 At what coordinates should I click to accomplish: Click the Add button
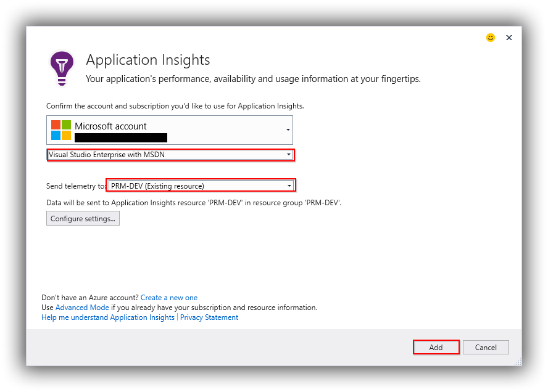pyautogui.click(x=436, y=348)
